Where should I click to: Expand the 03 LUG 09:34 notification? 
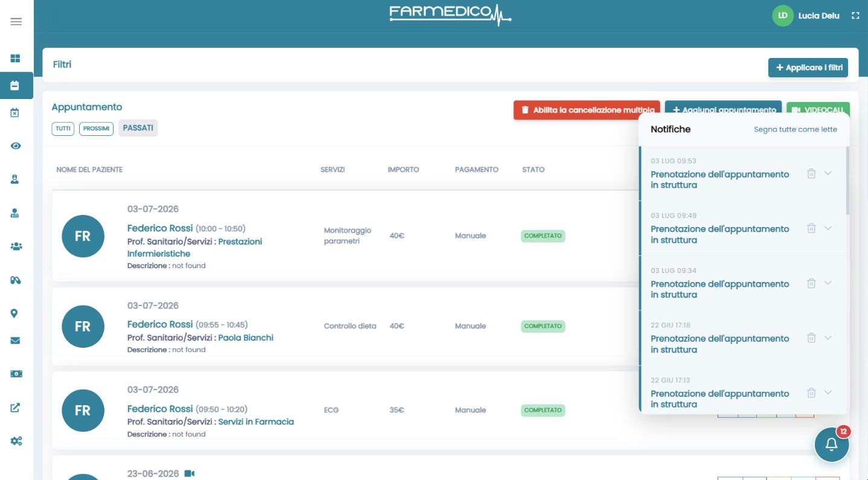pos(828,283)
